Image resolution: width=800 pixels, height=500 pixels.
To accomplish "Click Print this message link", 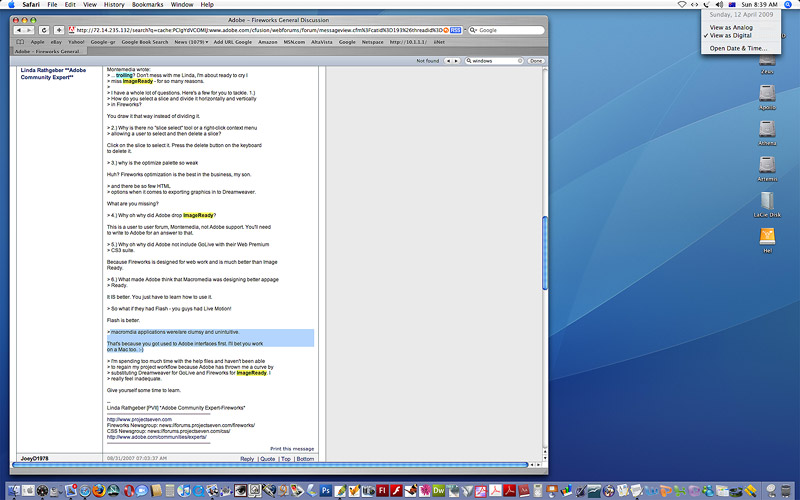I will coord(292,449).
